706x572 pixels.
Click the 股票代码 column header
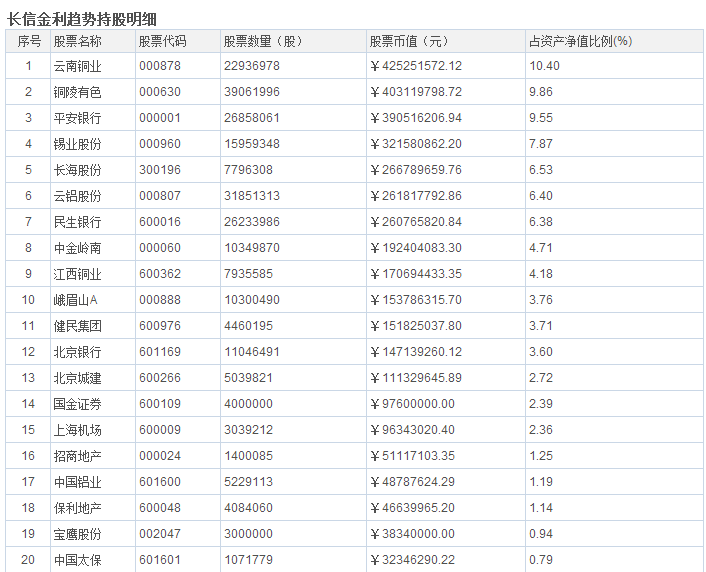coord(162,41)
